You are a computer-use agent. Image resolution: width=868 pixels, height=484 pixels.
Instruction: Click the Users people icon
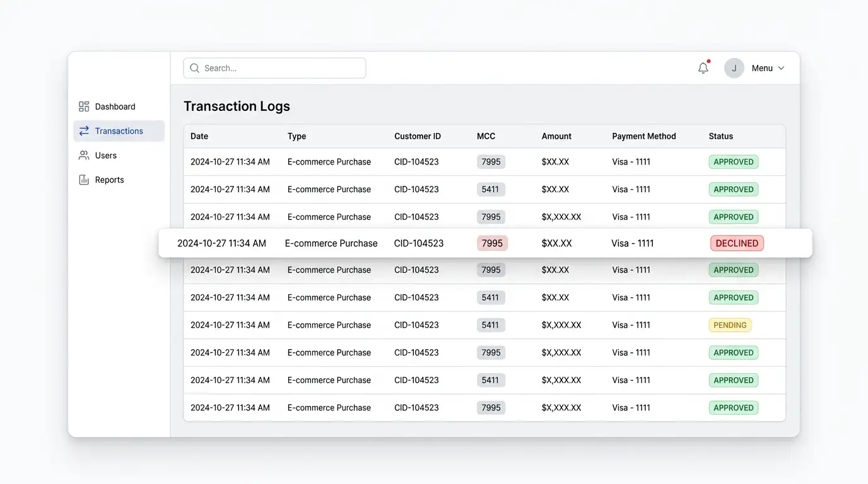pos(84,156)
